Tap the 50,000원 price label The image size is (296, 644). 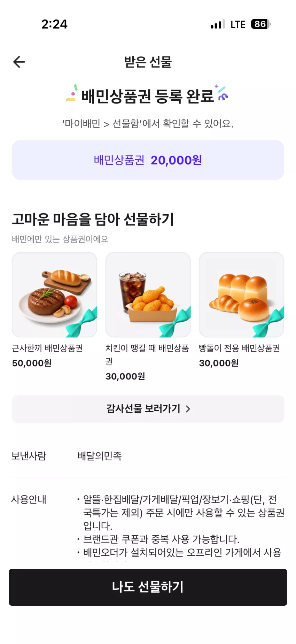(32, 363)
